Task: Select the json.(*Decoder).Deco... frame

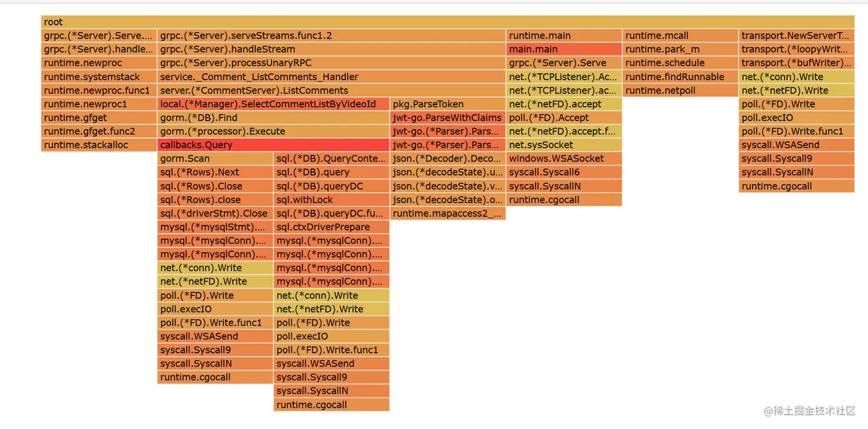Action: 448,159
